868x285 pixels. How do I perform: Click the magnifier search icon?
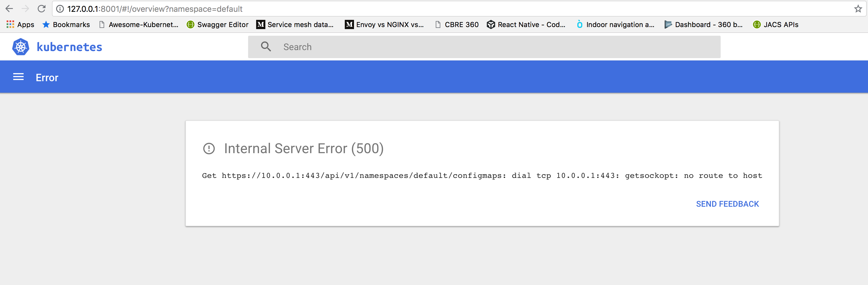[266, 47]
